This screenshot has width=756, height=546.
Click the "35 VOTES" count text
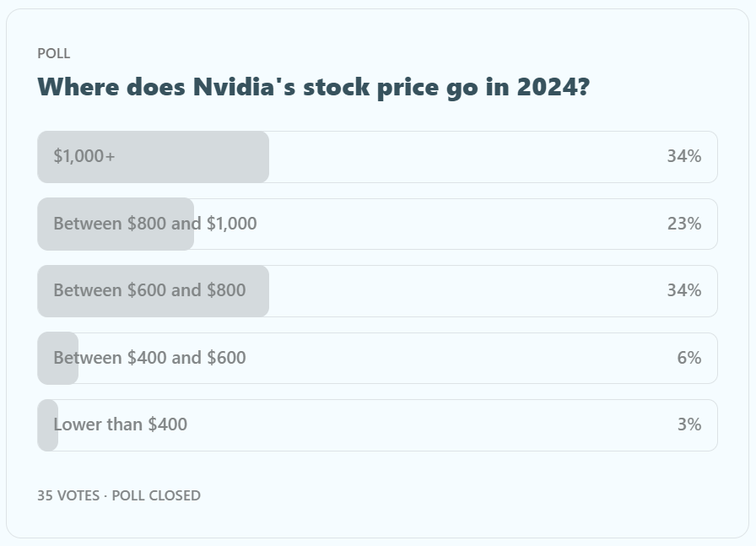pyautogui.click(x=67, y=495)
